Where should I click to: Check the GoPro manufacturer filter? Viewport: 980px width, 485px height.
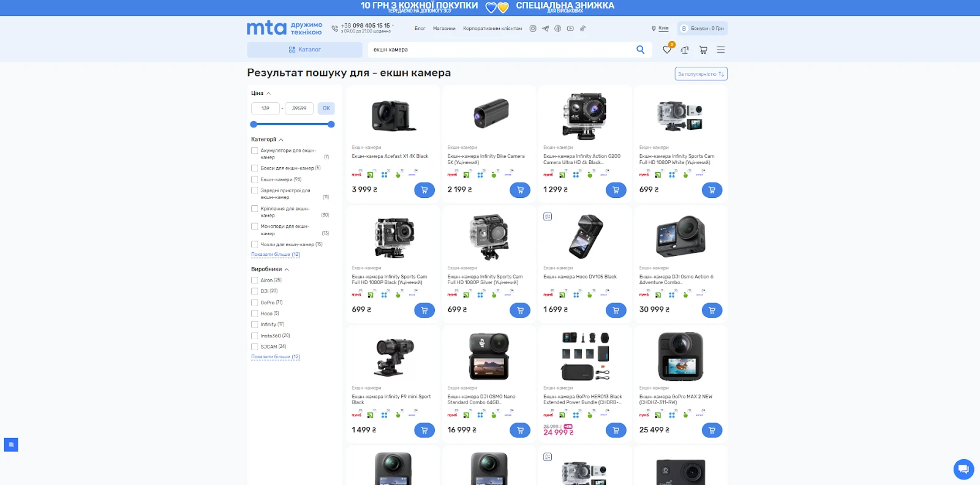tap(255, 303)
